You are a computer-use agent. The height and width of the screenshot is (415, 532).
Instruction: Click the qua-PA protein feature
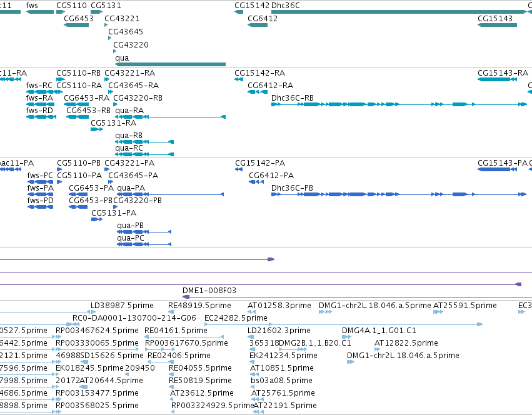click(170, 194)
